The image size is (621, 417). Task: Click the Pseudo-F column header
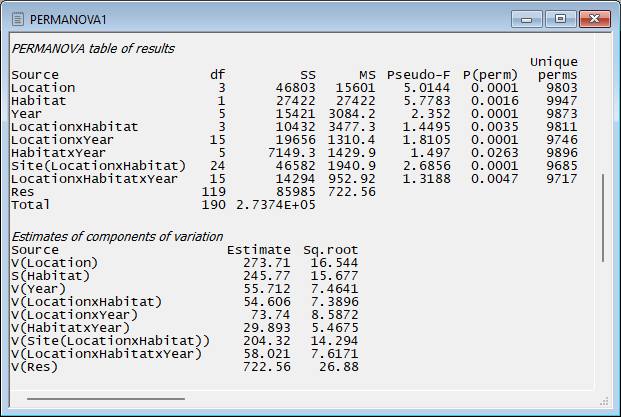(x=418, y=75)
